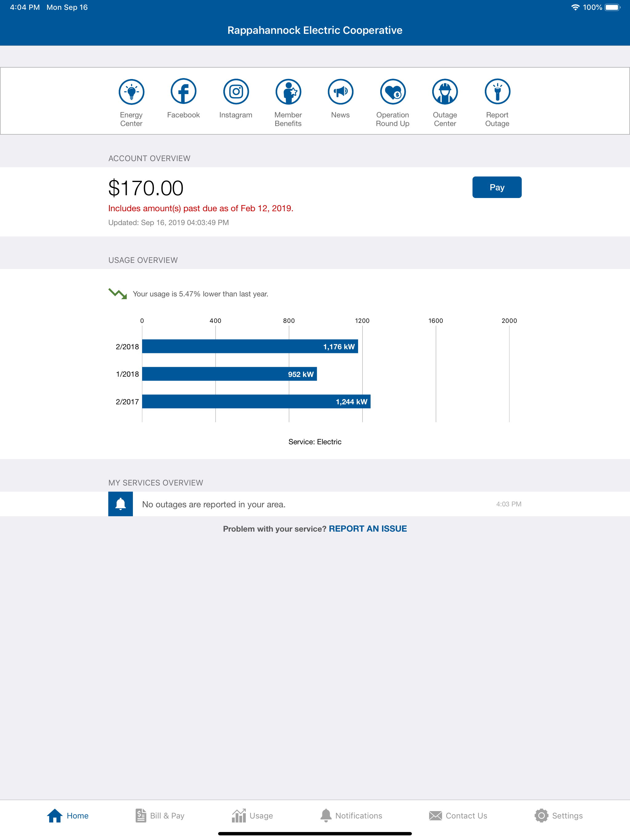Open the Outage Center worker icon
Screen dimensions: 630x840
click(x=445, y=92)
